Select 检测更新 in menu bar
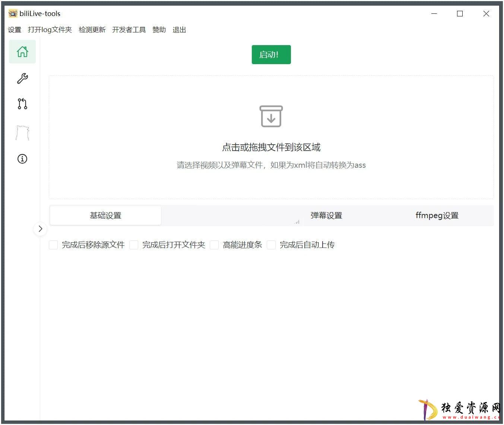Image resolution: width=504 pixels, height=425 pixels. 92,30
